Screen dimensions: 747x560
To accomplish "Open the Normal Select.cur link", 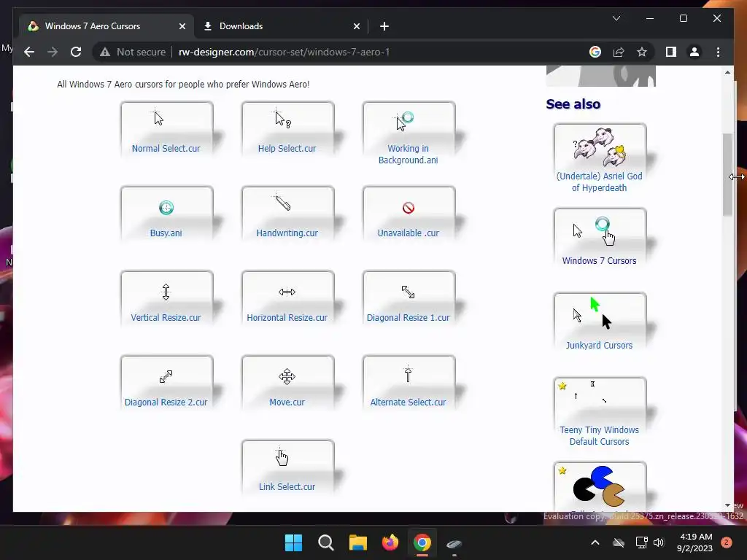I will 166,149.
